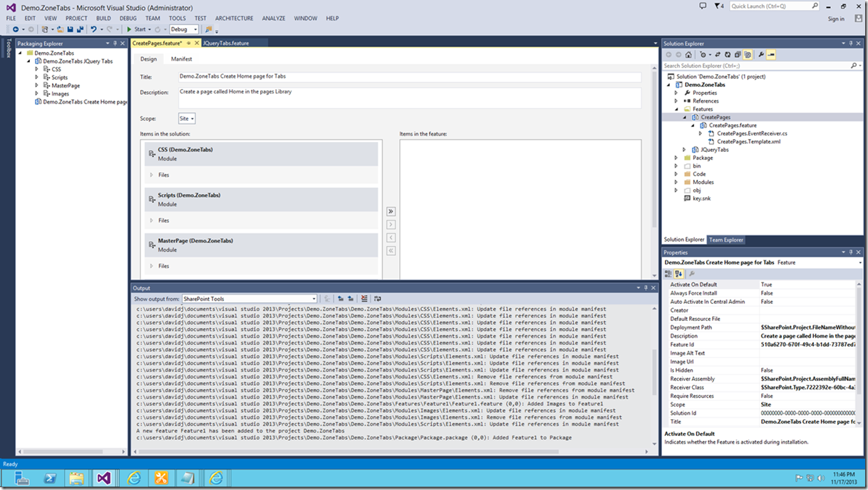
Task: Expand Files under MasterPage module
Action: pyautogui.click(x=151, y=266)
